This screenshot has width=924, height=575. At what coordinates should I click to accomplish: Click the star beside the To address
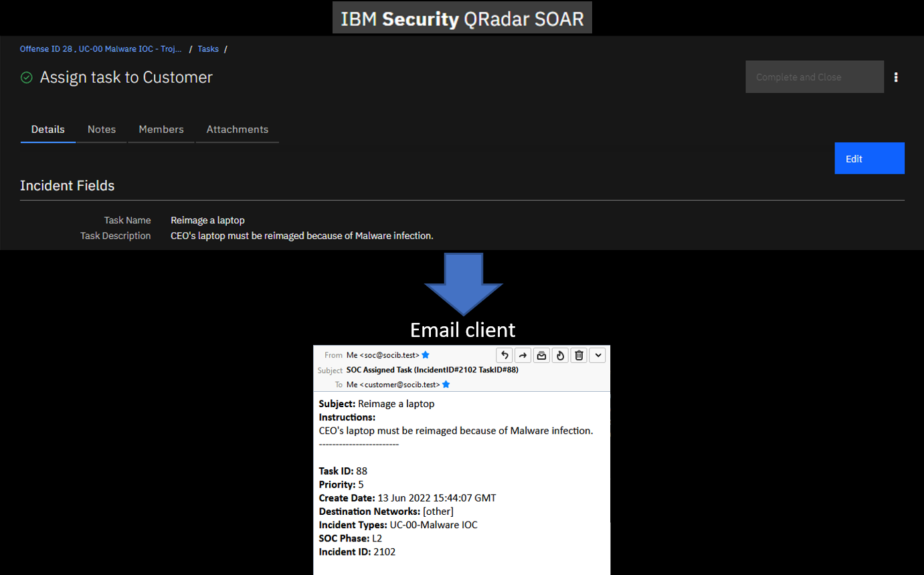click(x=446, y=384)
